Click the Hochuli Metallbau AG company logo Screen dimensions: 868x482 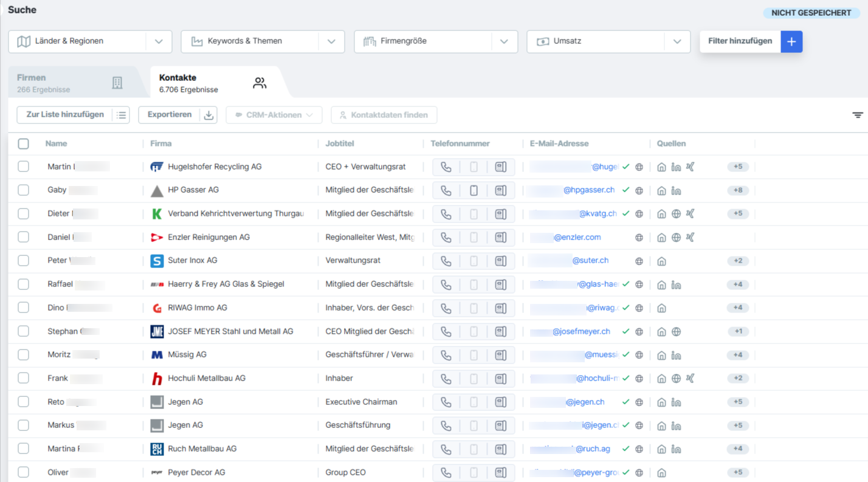pyautogui.click(x=157, y=379)
